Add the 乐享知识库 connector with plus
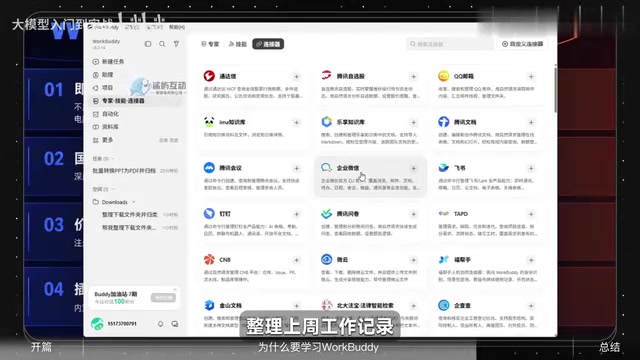 tap(413, 122)
